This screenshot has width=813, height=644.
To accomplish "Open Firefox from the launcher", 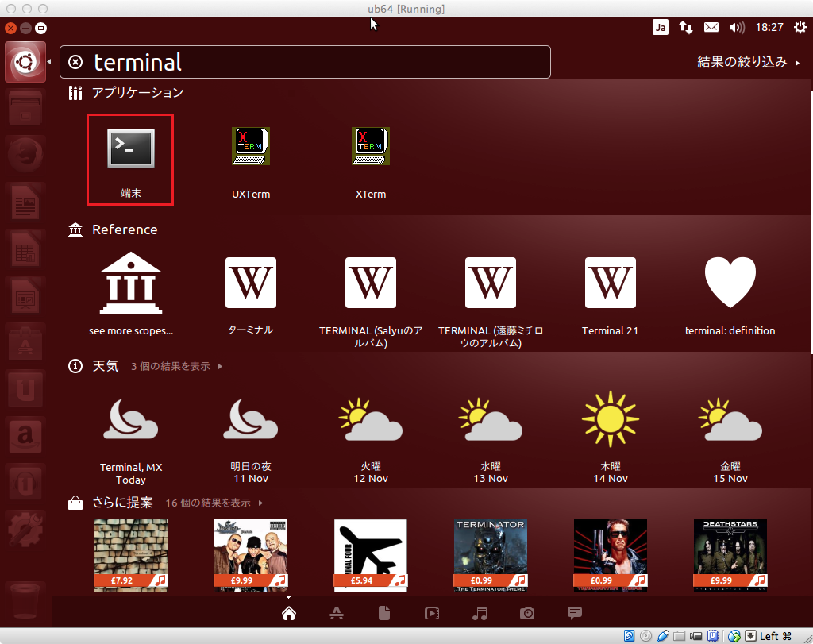I will point(25,155).
